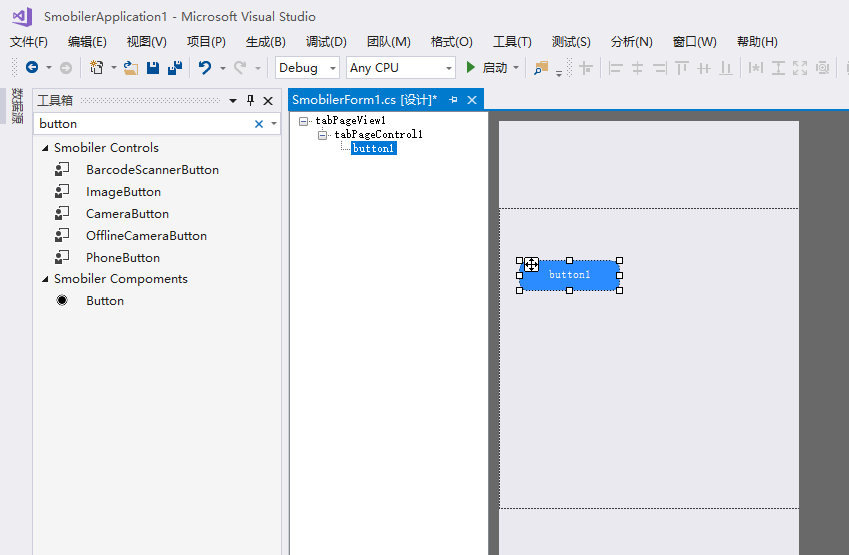The image size is (849, 555).
Task: Open the 视图(V) menu
Action: 147,42
